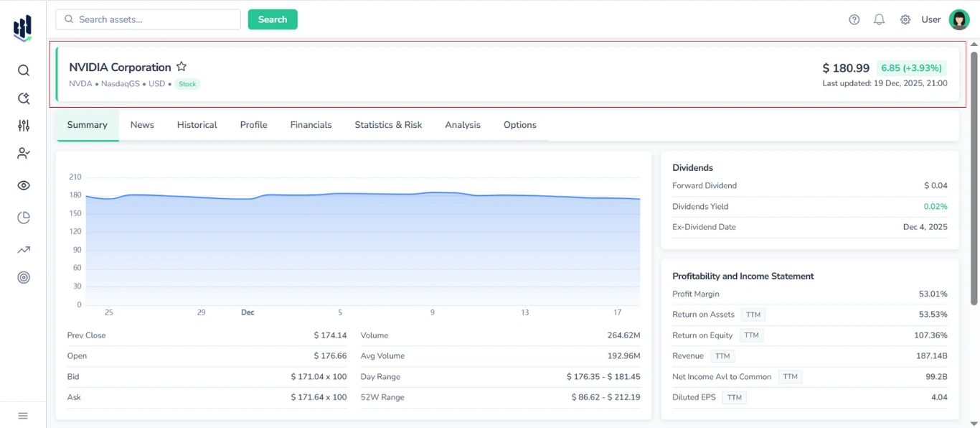
Task: Switch to the Financials tab
Action: pos(311,124)
